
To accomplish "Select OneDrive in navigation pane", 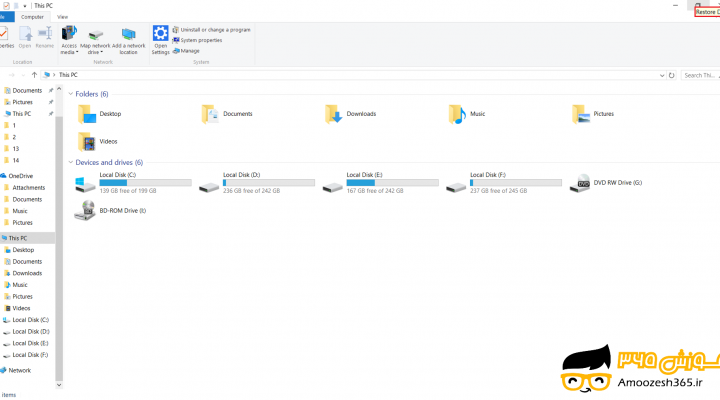I will 21,176.
